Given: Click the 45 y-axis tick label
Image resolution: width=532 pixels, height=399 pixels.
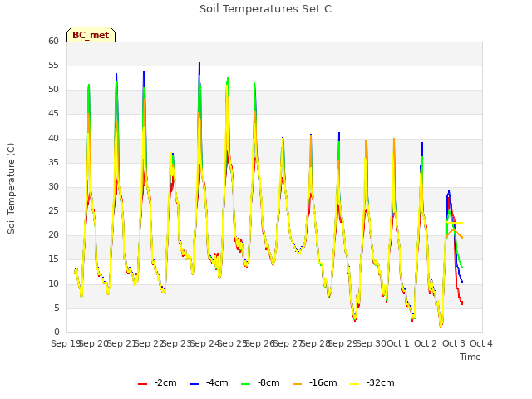Looking at the screenshot, I should click(53, 114).
